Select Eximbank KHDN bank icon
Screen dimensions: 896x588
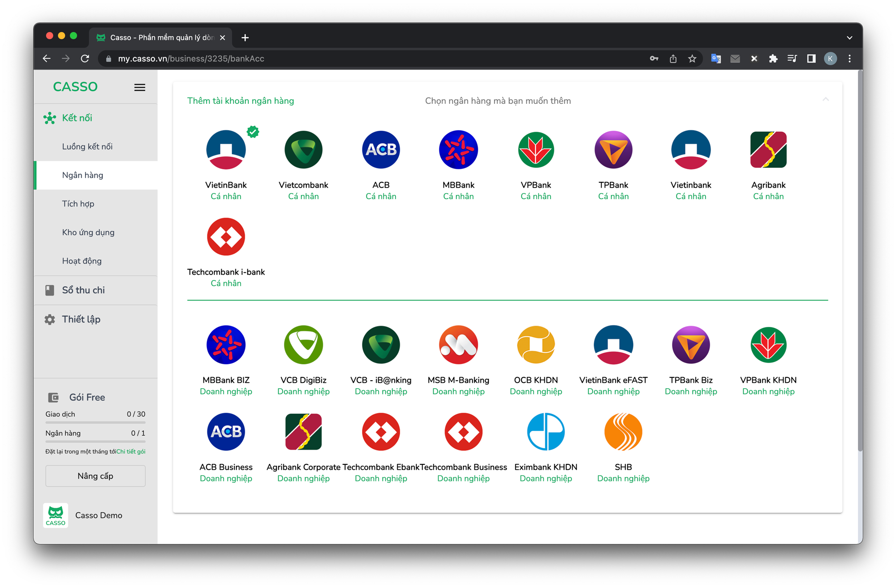546,432
